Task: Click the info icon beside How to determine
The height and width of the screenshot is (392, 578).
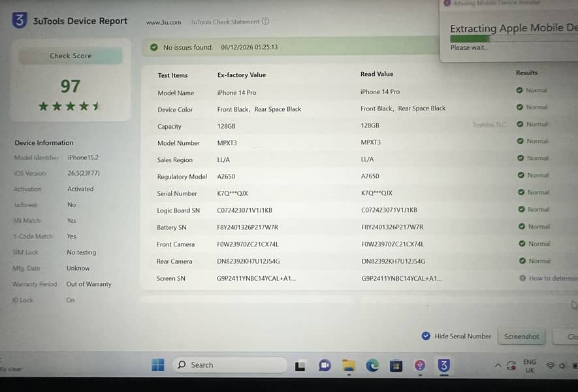Action: pyautogui.click(x=522, y=278)
